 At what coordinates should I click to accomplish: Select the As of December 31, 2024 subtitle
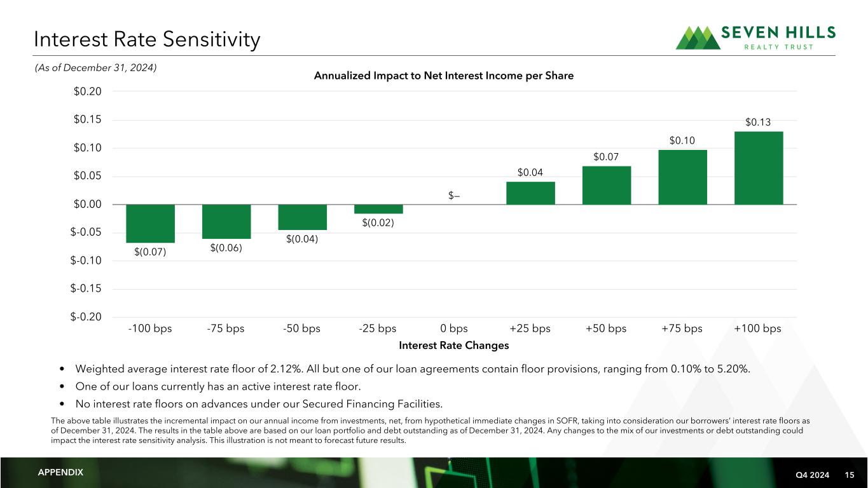[96, 67]
